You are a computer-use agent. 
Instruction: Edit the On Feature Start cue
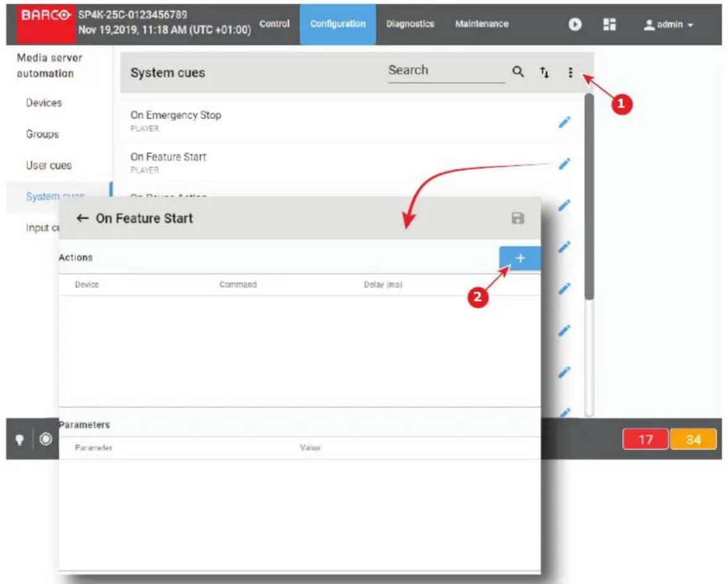[x=564, y=163]
